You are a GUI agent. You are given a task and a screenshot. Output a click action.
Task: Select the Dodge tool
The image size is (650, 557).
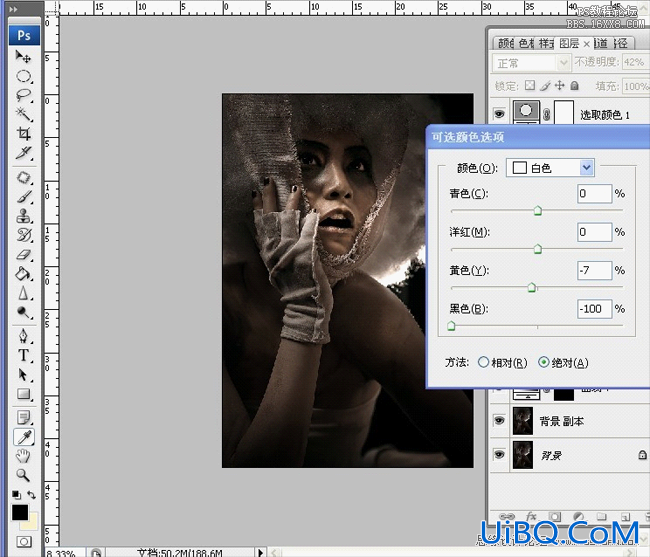pyautogui.click(x=23, y=312)
